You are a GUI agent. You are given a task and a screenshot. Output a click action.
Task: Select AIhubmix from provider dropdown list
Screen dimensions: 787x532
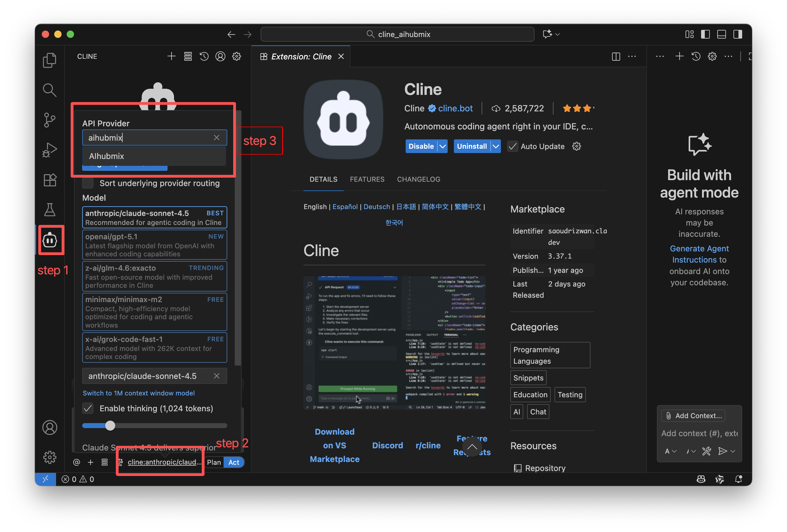pos(107,156)
